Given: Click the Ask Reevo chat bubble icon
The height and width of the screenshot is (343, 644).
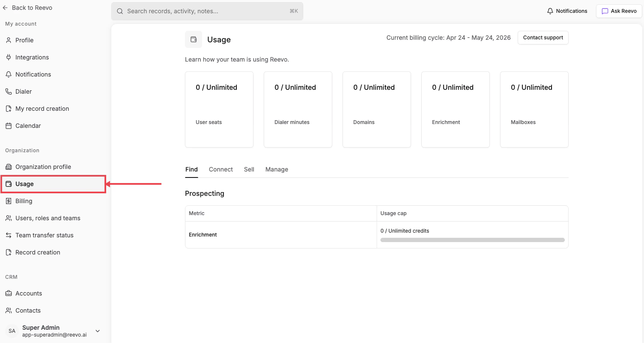Looking at the screenshot, I should click(x=605, y=11).
